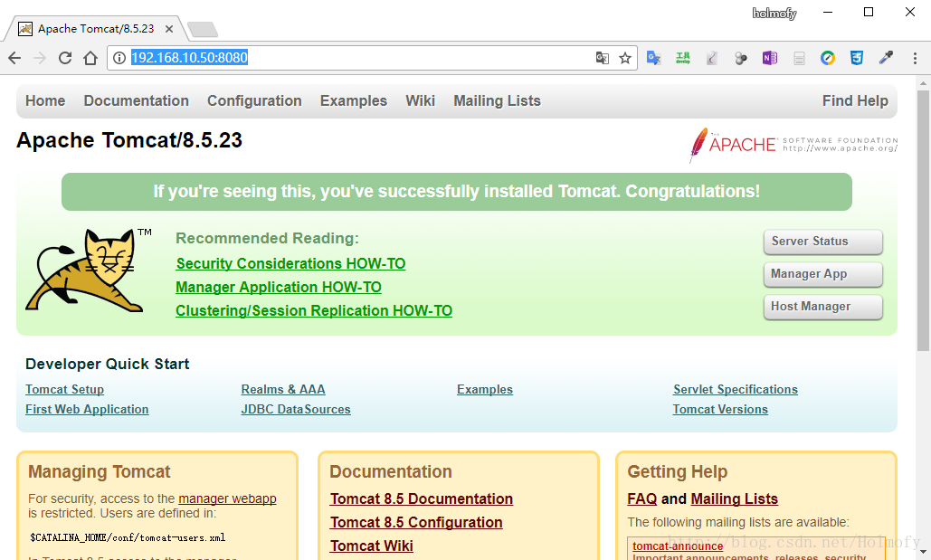Click the Apache Tomcat/8.5.23 page heading
The height and width of the screenshot is (560, 931).
pos(129,141)
